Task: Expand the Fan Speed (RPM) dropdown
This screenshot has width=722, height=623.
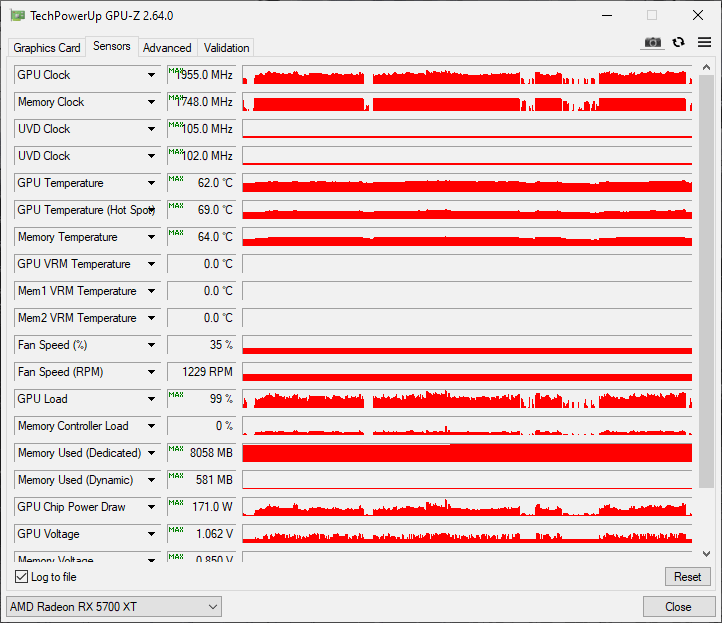Action: click(151, 372)
